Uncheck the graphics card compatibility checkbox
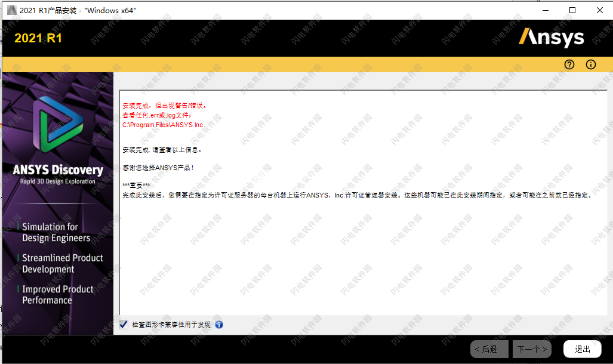Image resolution: width=613 pixels, height=364 pixels. (124, 325)
